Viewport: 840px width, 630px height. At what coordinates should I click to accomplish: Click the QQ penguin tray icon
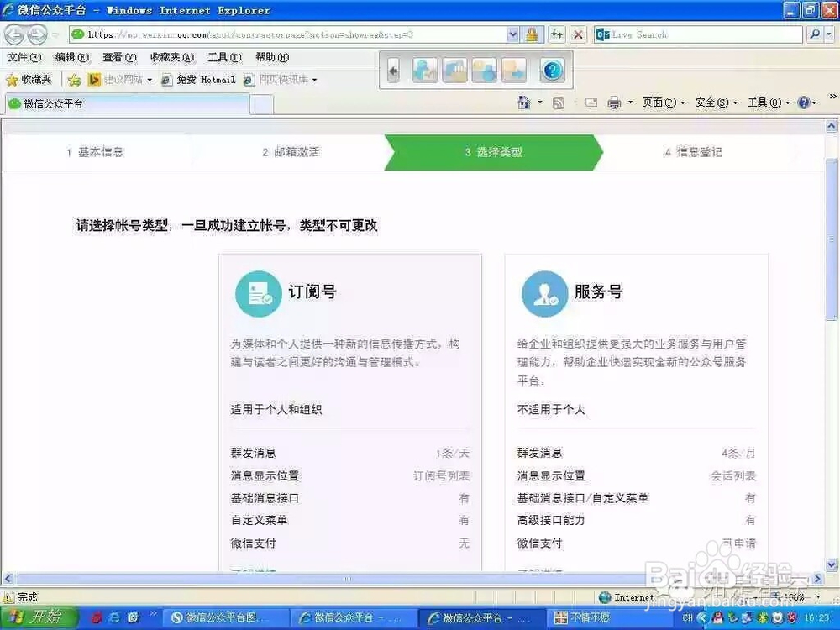pos(717,617)
